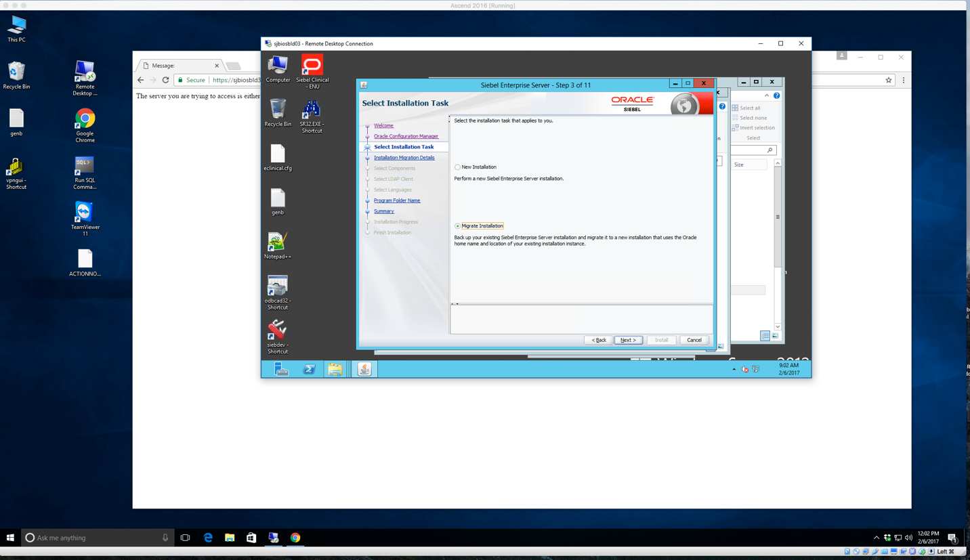
Task: Open ACTIONNO file on desktop
Action: 85,263
